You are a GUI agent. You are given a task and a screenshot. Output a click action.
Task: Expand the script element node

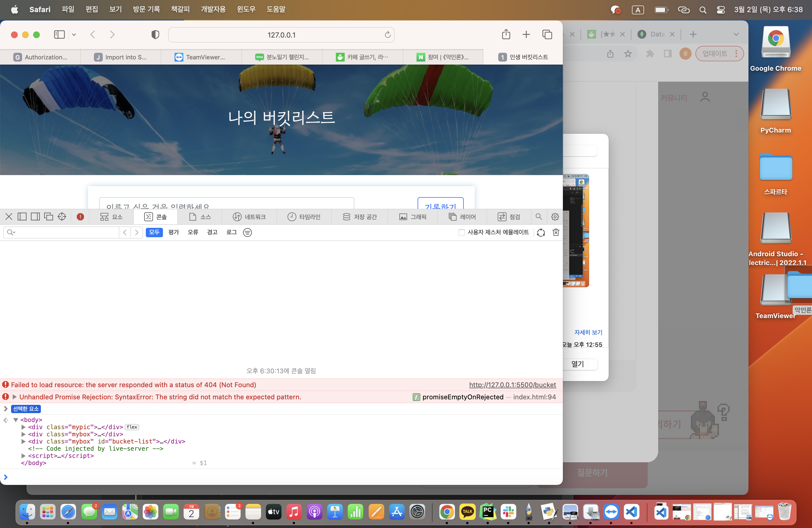(23, 456)
